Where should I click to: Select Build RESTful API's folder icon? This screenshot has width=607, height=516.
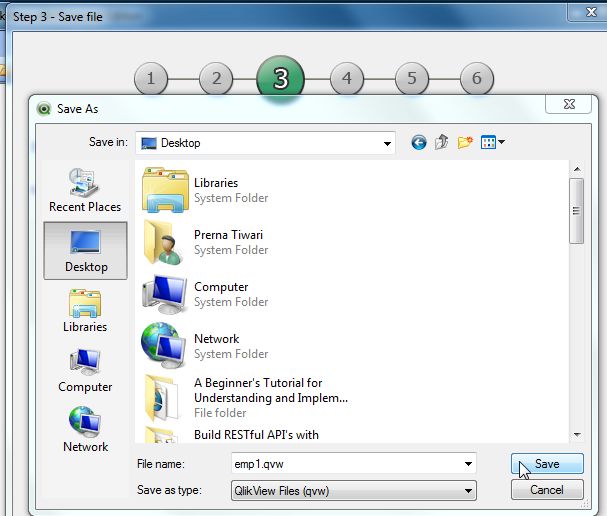[x=162, y=435]
